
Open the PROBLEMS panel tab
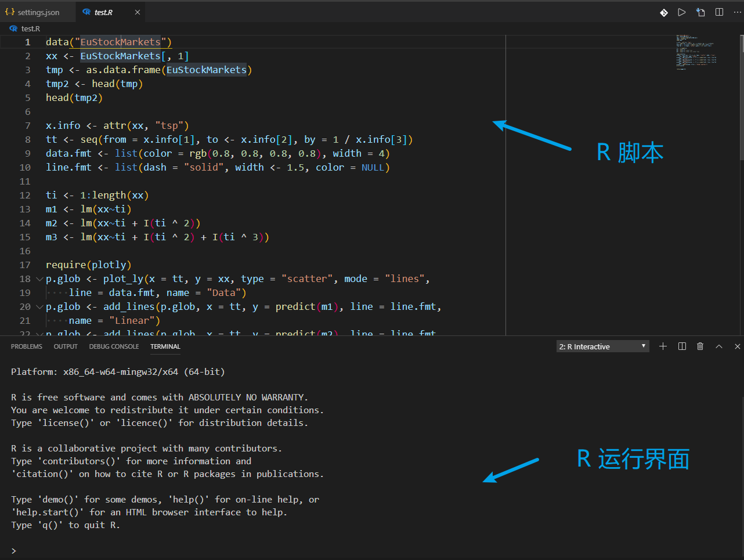(x=27, y=346)
